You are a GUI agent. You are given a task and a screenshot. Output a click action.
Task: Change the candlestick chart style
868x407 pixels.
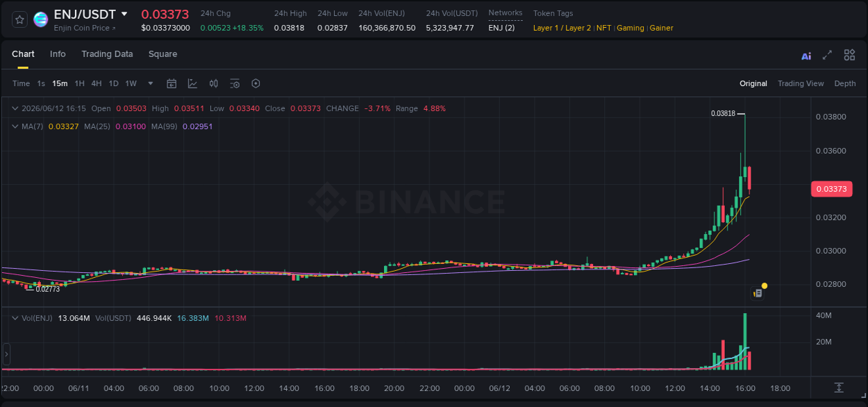(214, 83)
